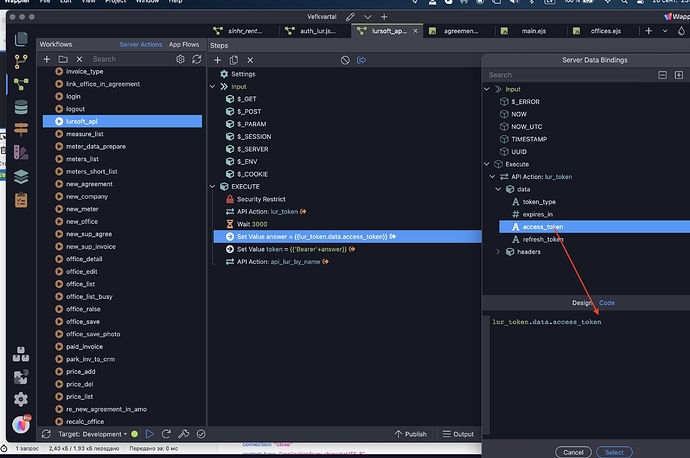Open the Output panel
This screenshot has height=458, width=690.
pos(458,434)
